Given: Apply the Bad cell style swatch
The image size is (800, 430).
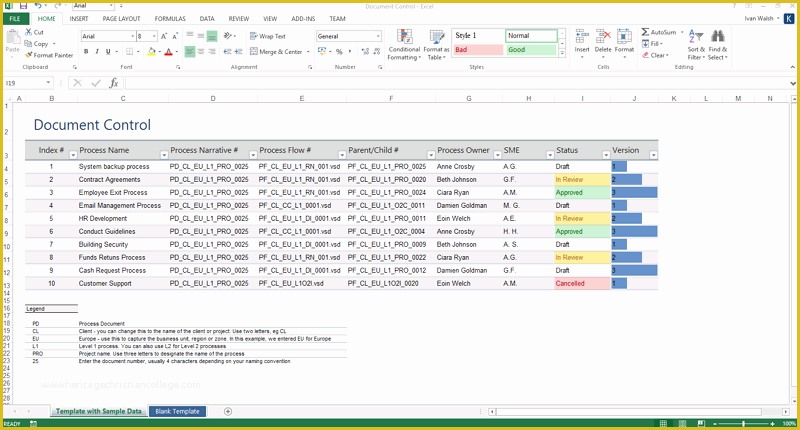Looking at the screenshot, I should pos(478,50).
